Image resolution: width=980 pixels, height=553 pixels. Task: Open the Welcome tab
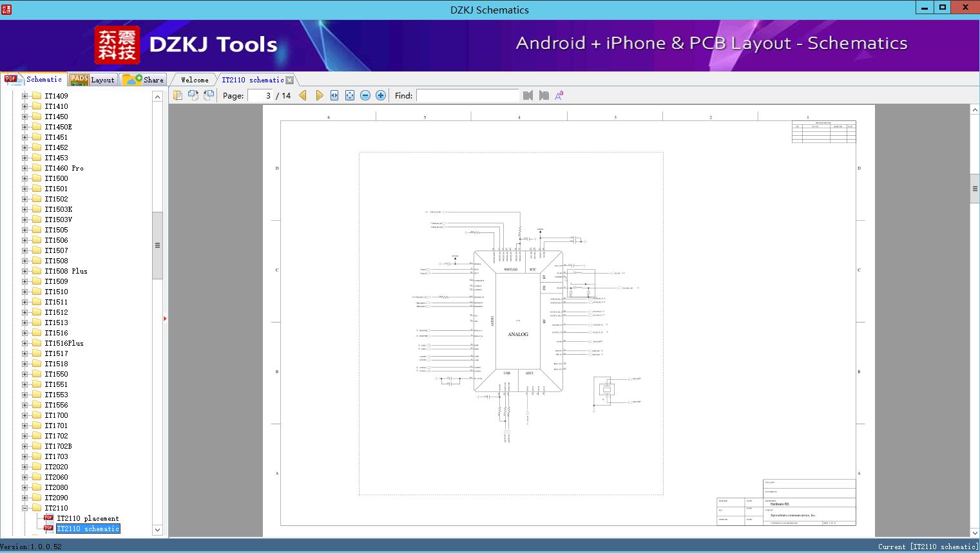194,79
